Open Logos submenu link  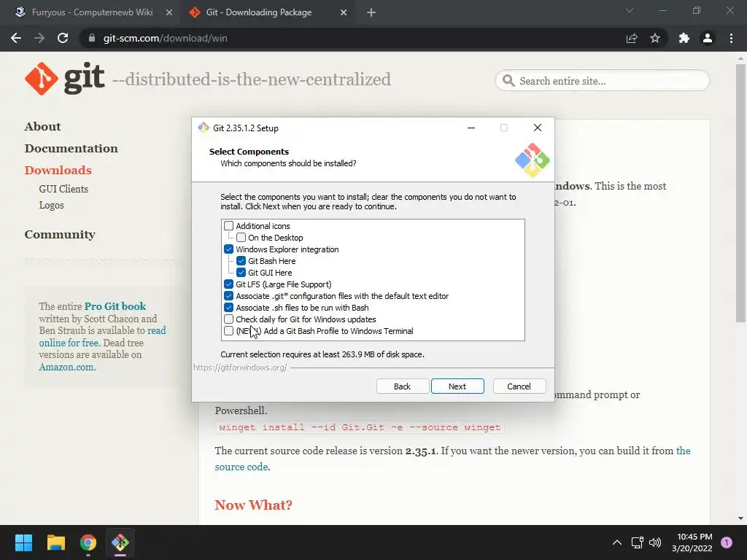[x=51, y=205]
